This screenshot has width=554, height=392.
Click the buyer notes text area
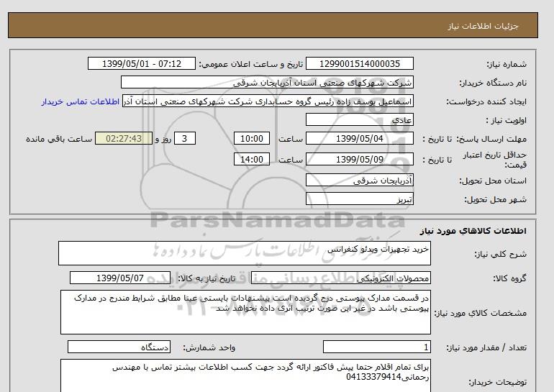(x=245, y=375)
